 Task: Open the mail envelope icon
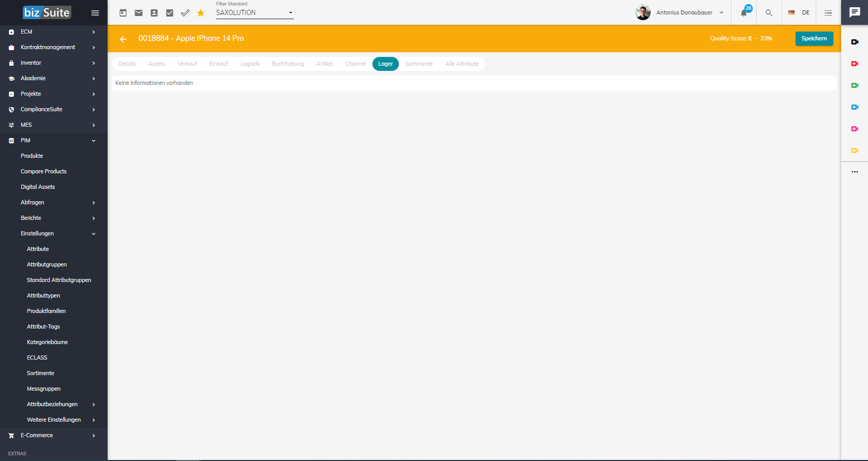pos(139,13)
